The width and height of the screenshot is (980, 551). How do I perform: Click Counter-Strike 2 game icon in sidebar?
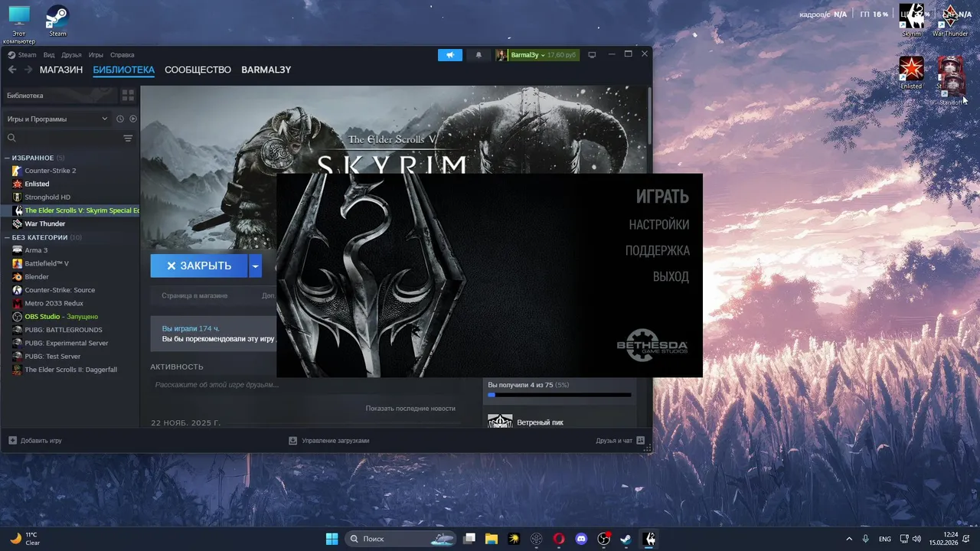pos(17,171)
